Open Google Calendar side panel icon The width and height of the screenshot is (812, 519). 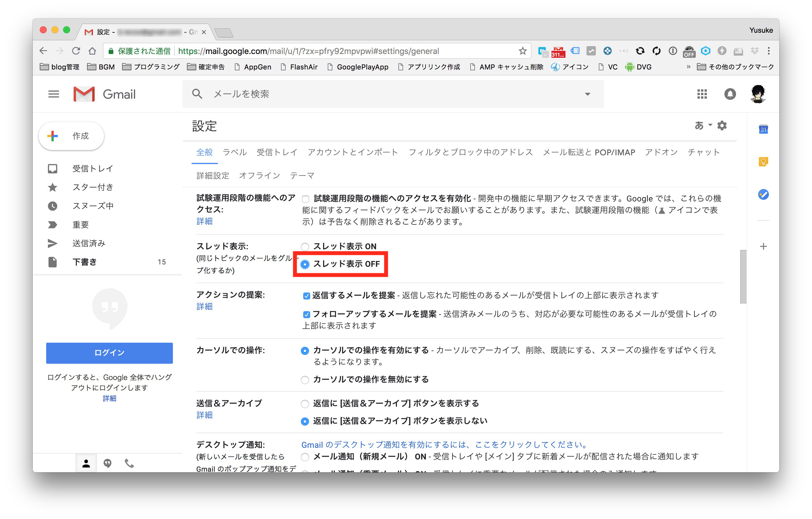point(764,129)
